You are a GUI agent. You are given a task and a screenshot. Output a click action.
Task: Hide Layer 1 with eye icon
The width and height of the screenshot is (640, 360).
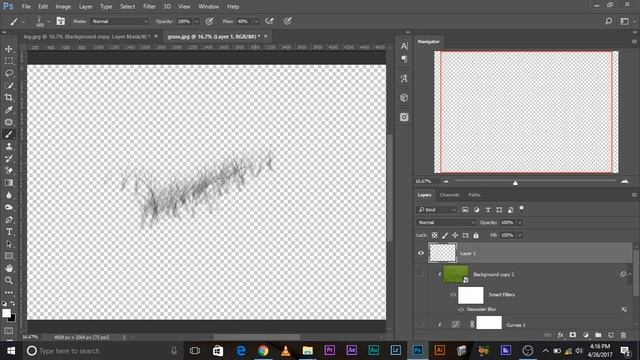[x=421, y=253]
